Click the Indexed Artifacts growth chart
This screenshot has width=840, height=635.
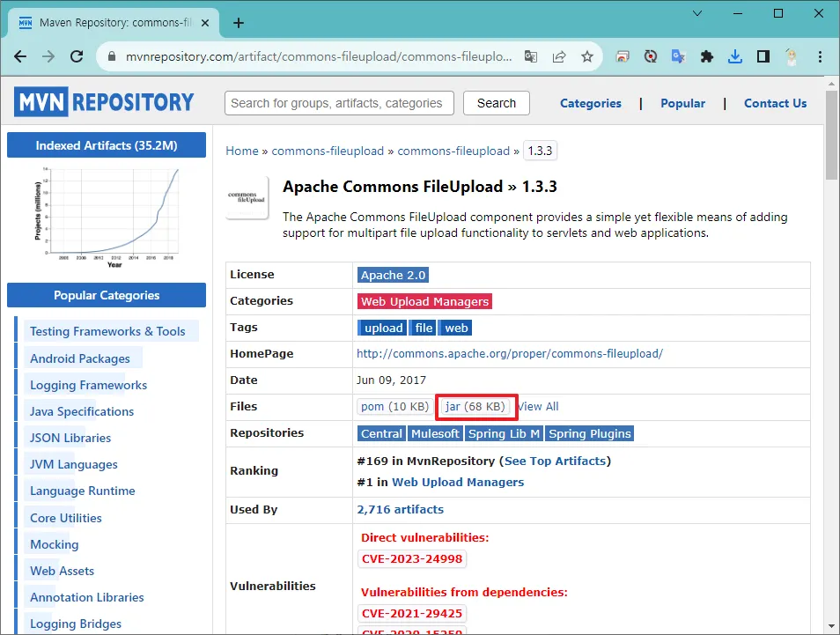pos(107,217)
